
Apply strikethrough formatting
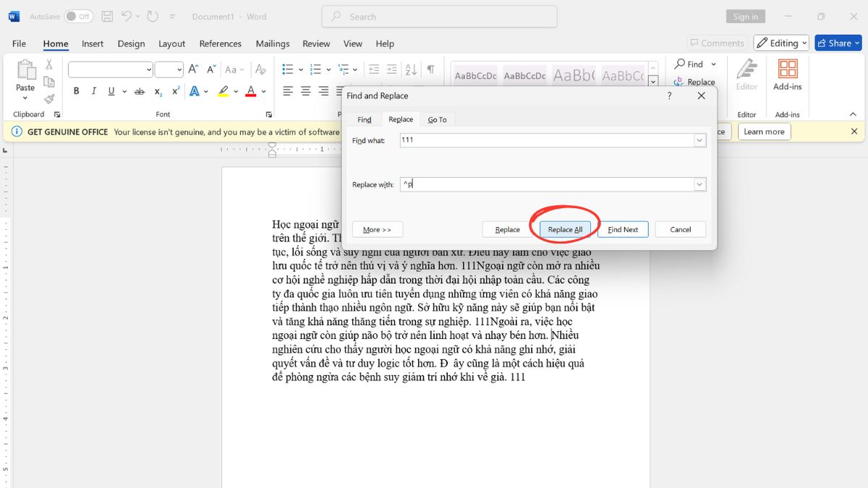pos(140,91)
